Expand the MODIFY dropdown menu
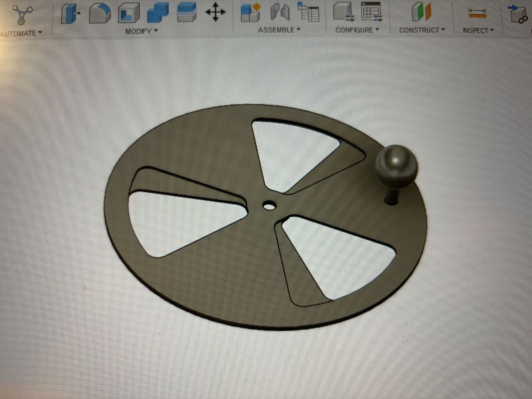This screenshot has height=399, width=532. coord(141,31)
